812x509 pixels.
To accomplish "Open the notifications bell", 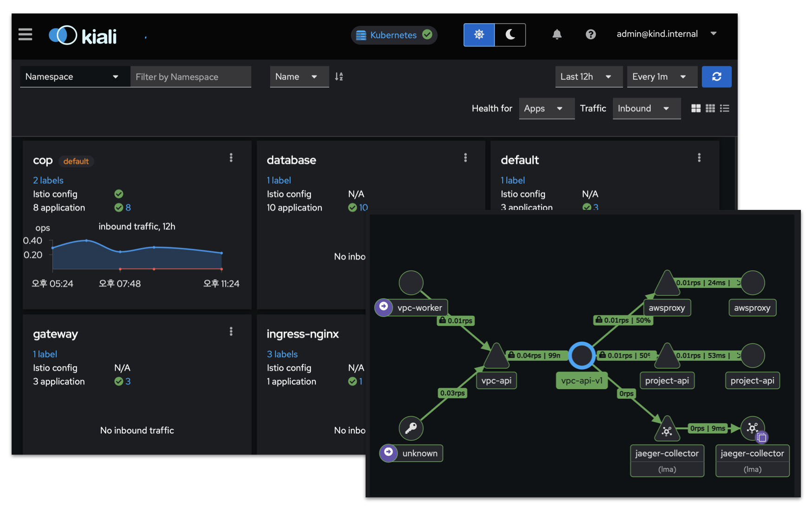I will point(557,34).
